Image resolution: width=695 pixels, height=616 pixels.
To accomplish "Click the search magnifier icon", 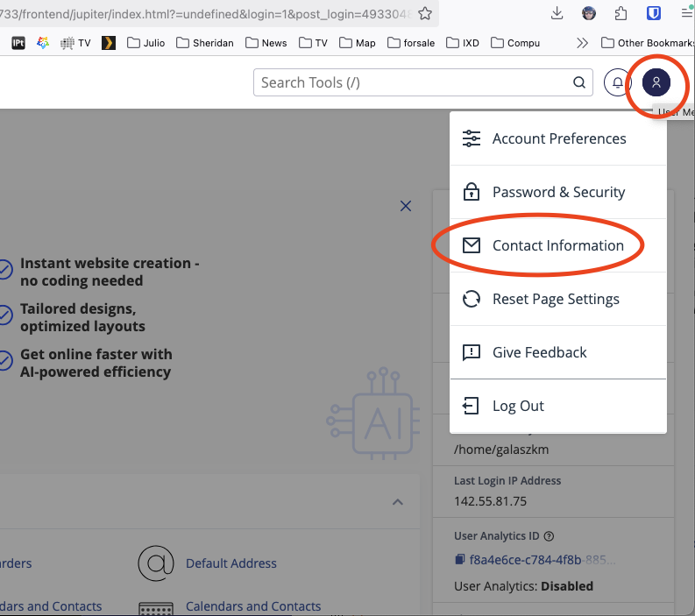I will 578,82.
